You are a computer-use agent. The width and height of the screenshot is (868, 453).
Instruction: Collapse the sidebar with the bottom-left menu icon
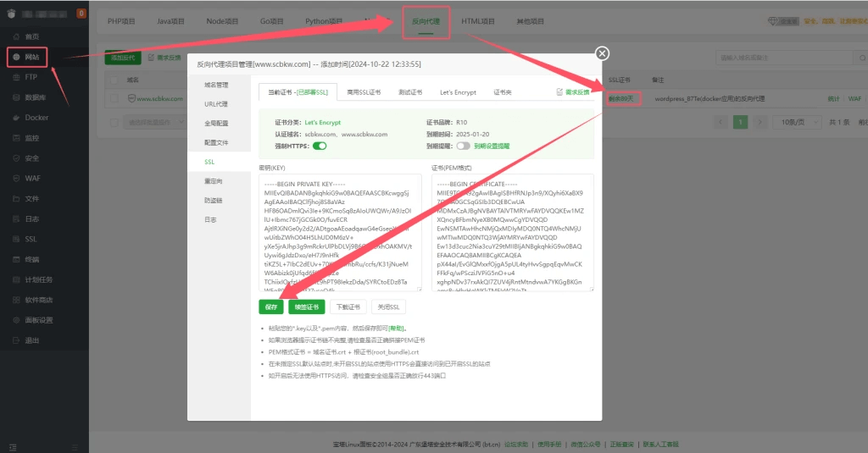tap(13, 447)
